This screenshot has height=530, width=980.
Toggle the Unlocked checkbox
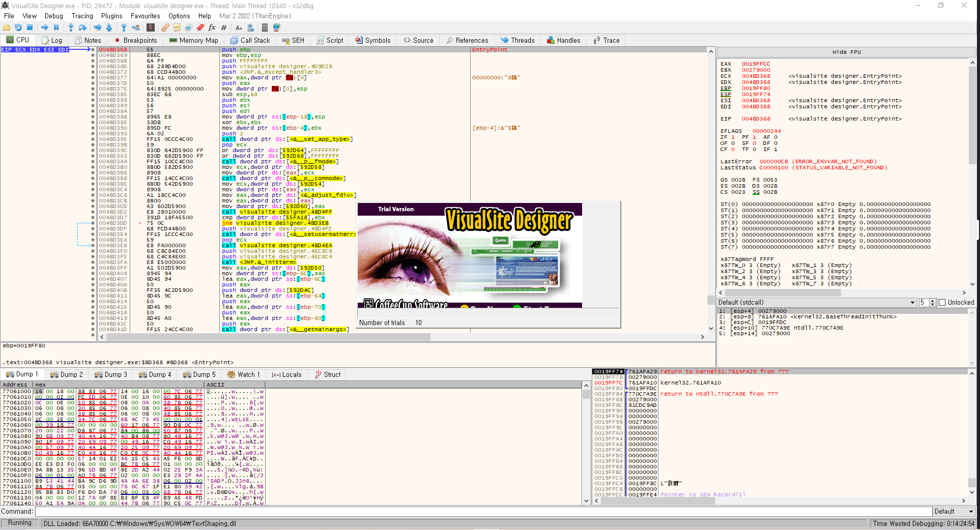coord(942,302)
